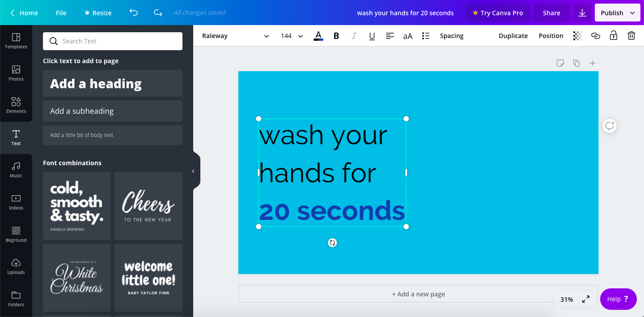Open the Elements panel
The width and height of the screenshot is (644, 317).
[x=16, y=105]
